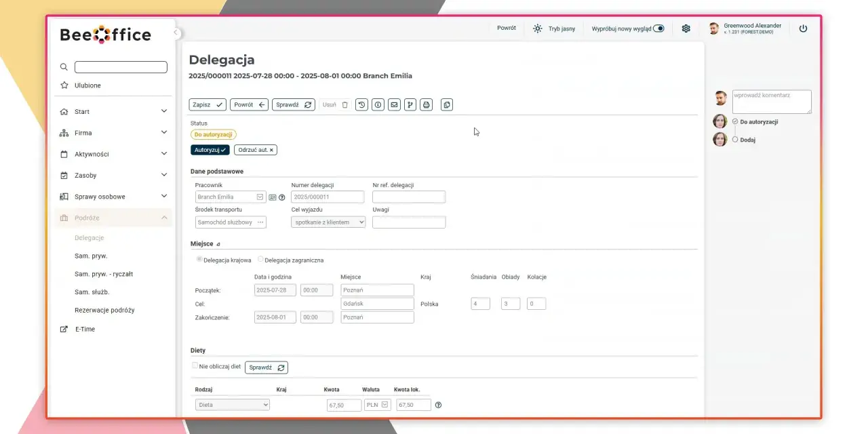The image size is (868, 434).
Task: Click the wprowadź komentarz text field
Action: [x=772, y=102]
